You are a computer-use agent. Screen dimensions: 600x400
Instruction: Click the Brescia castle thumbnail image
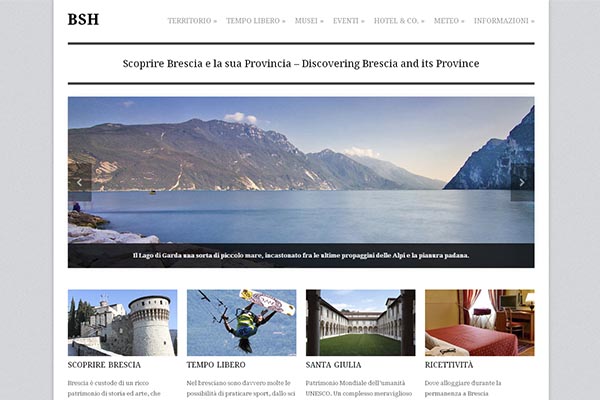coord(122,323)
